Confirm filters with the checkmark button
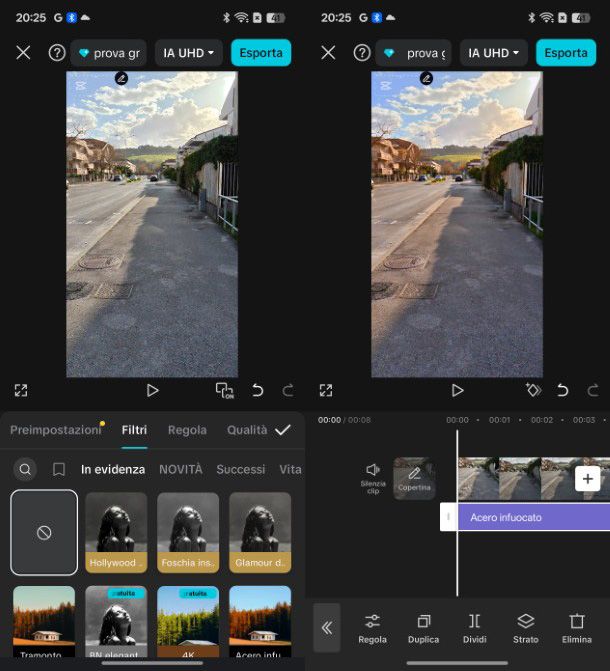 click(283, 430)
